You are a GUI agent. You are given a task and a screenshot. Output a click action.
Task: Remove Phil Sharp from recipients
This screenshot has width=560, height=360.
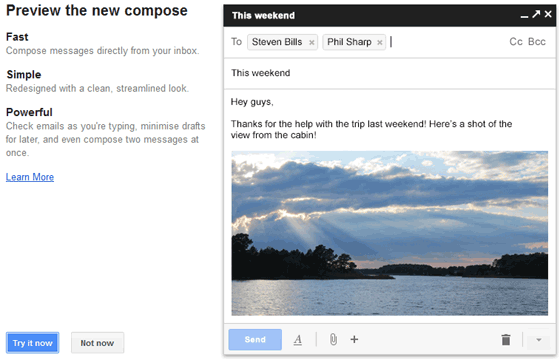point(380,42)
